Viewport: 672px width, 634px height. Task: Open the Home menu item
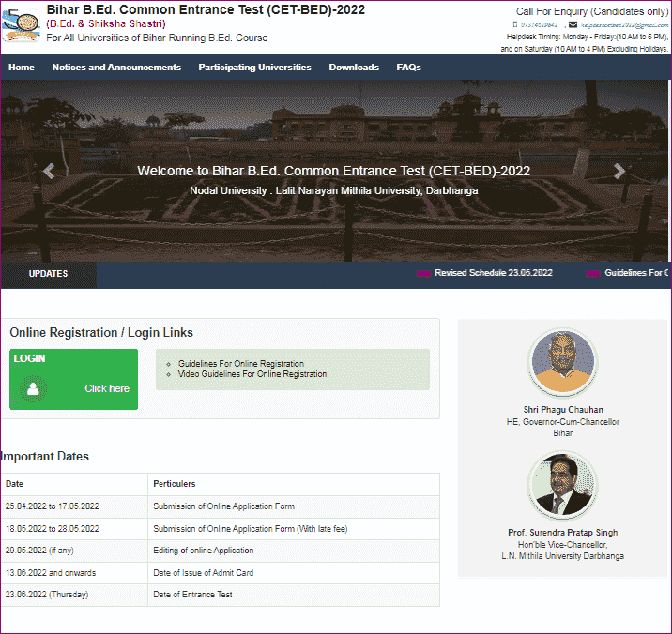coord(22,68)
